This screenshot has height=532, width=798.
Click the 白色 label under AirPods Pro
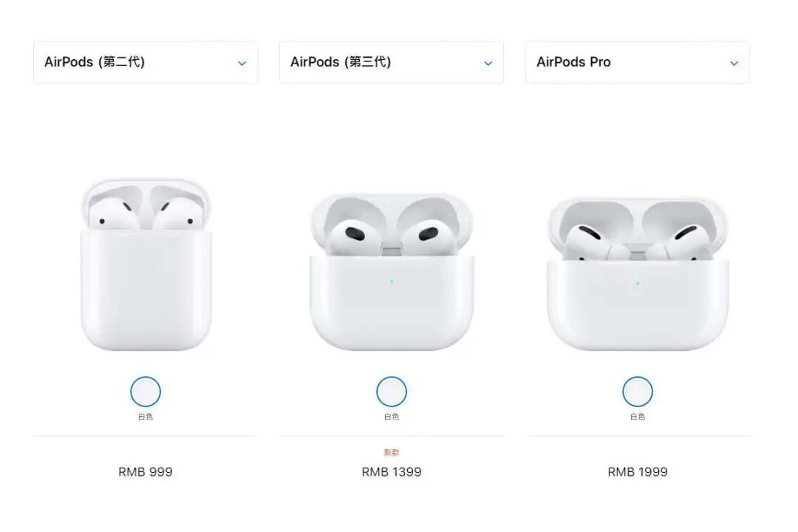pyautogui.click(x=638, y=417)
